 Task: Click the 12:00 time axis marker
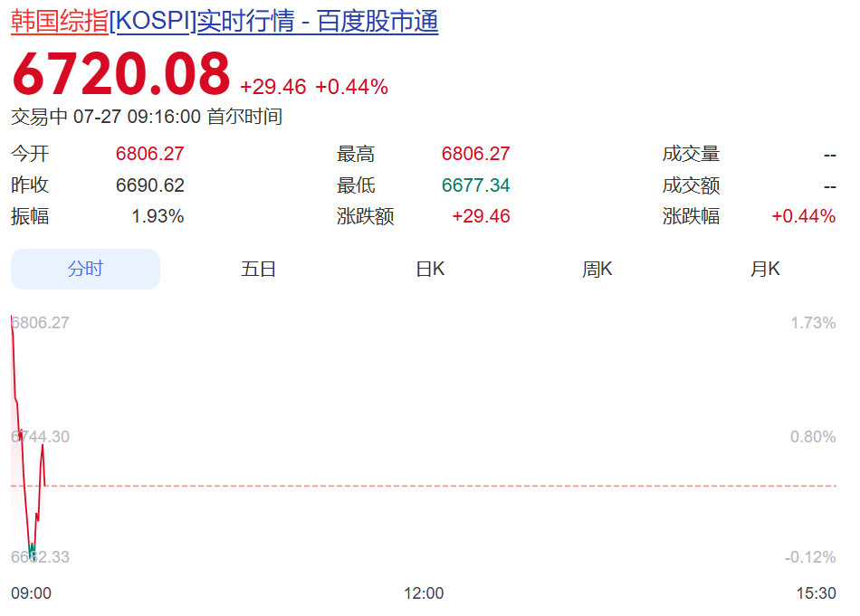click(424, 593)
